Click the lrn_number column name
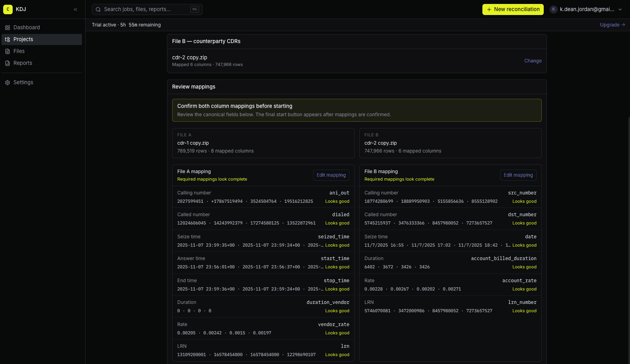Screen dimensions: 630x364 (x=522, y=302)
